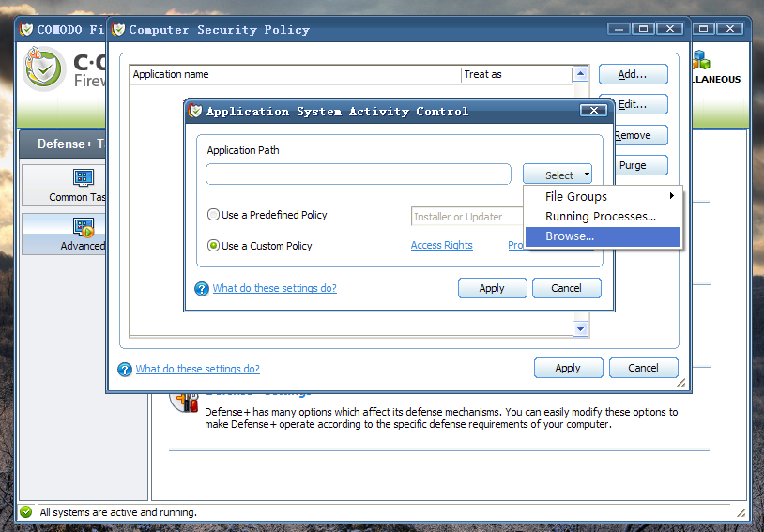Open the Select dropdown button
The image size is (764, 532).
click(x=558, y=175)
